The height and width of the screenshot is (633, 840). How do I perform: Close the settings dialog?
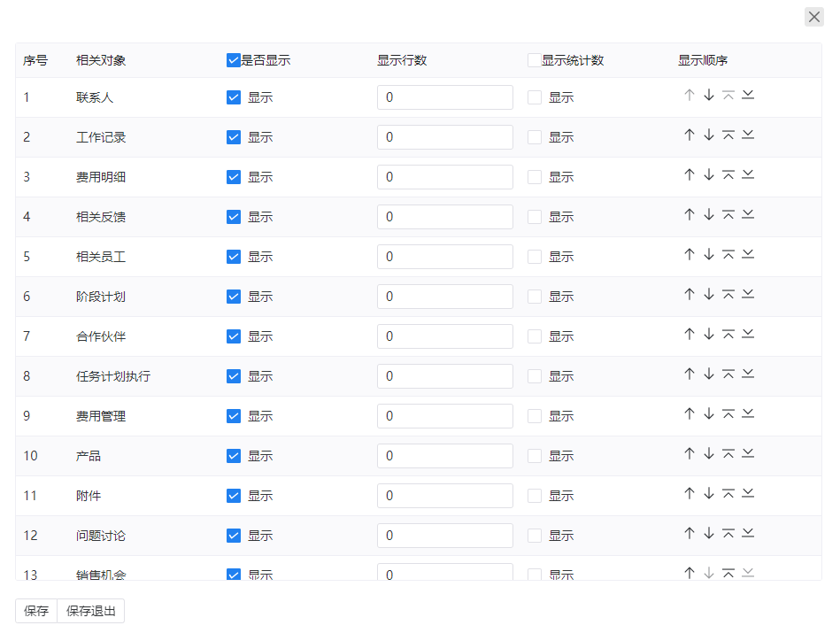point(813,17)
